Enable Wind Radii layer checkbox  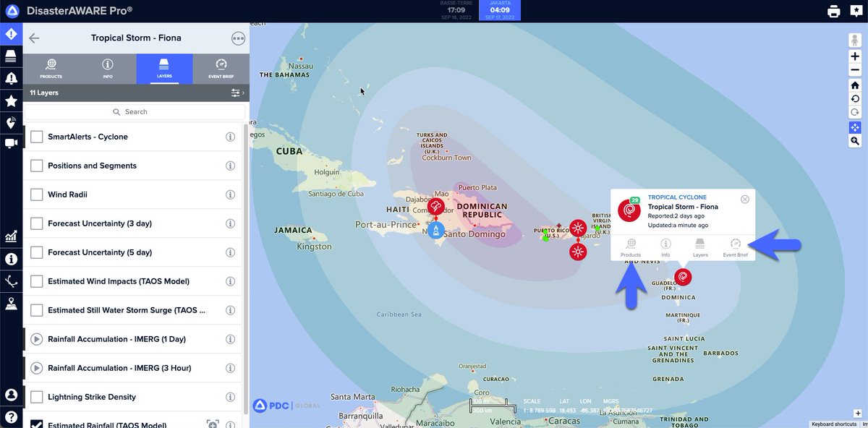click(x=36, y=194)
